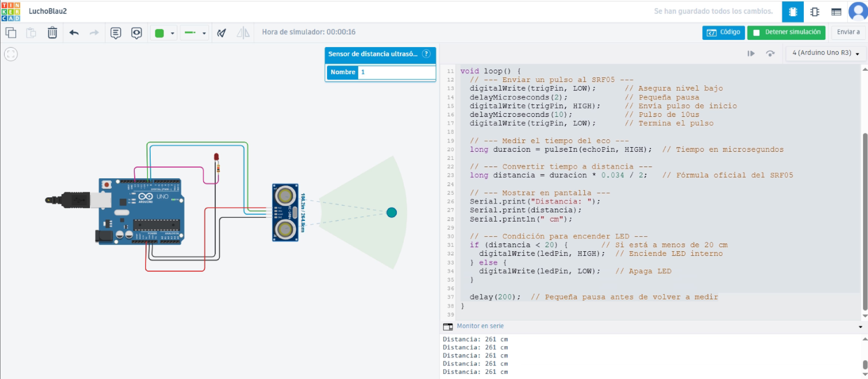Select the green wire color swatch

click(x=159, y=33)
